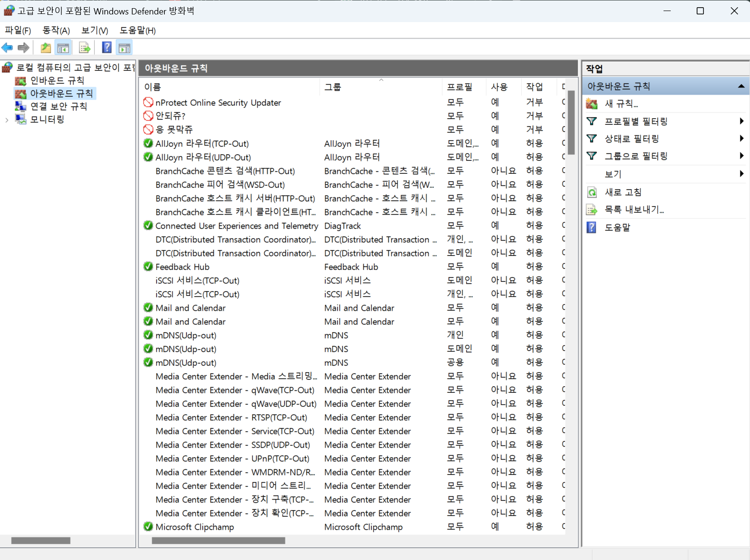
Task: Click the rule list vertical scrollbar thumb
Action: tap(571, 123)
